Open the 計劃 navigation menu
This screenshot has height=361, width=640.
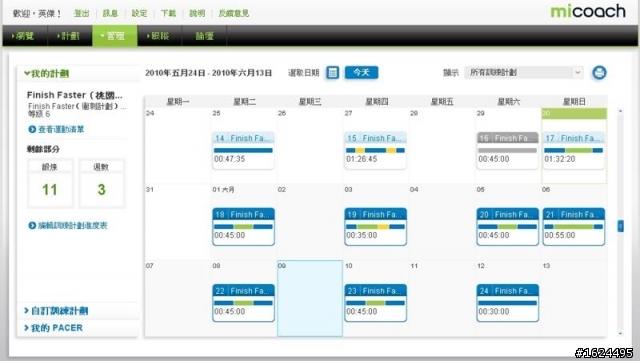[x=70, y=36]
